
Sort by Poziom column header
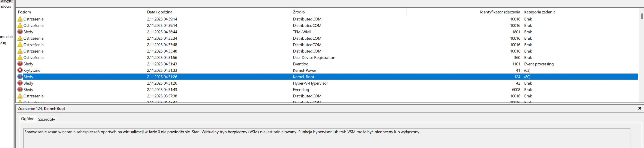(x=24, y=12)
